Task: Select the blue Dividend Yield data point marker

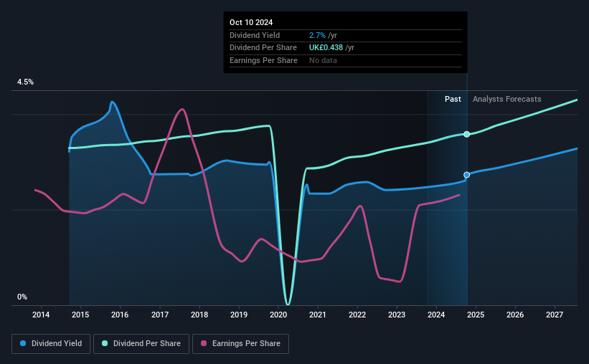Action: (466, 175)
